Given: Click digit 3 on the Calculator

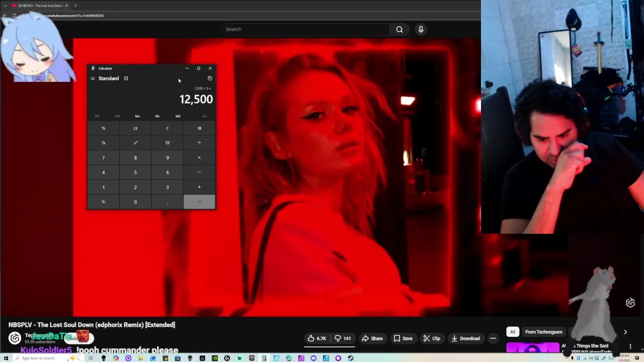Looking at the screenshot, I should point(168,187).
